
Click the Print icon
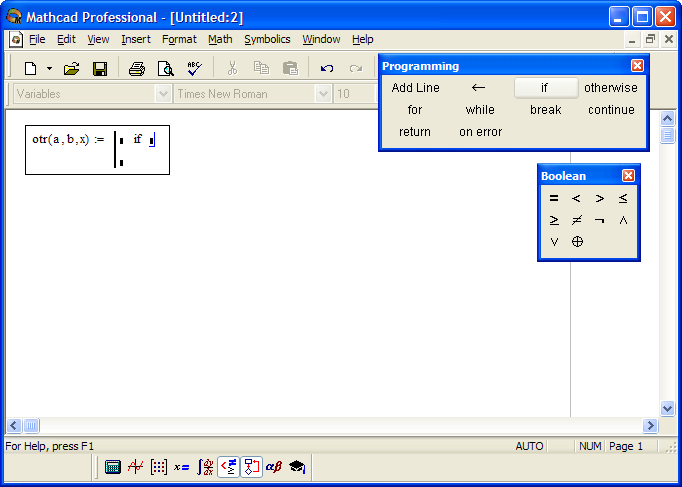[x=137, y=69]
